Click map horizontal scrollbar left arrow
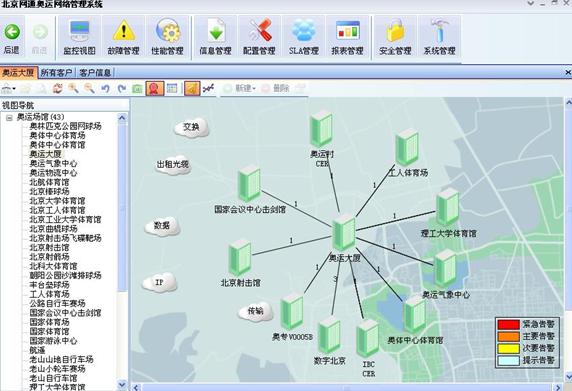This screenshot has width=572, height=391. [136, 387]
